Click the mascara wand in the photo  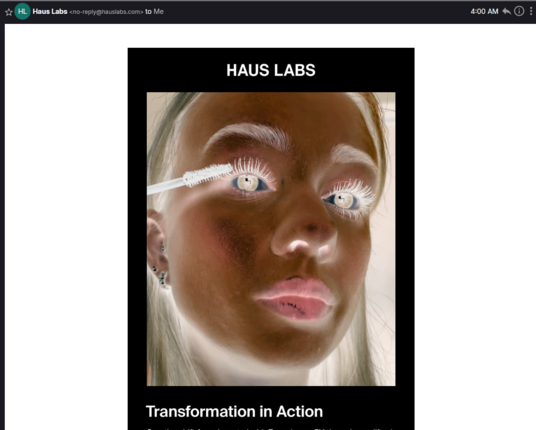coord(190,179)
